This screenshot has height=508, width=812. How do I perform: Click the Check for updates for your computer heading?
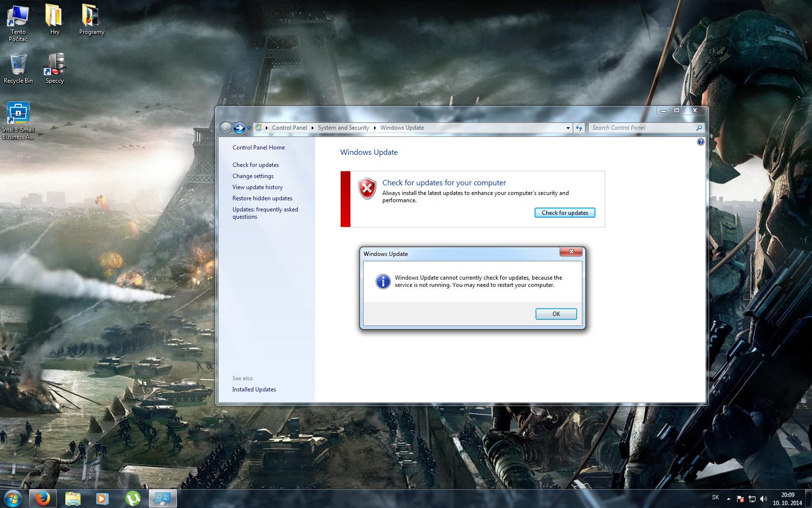[x=444, y=183]
